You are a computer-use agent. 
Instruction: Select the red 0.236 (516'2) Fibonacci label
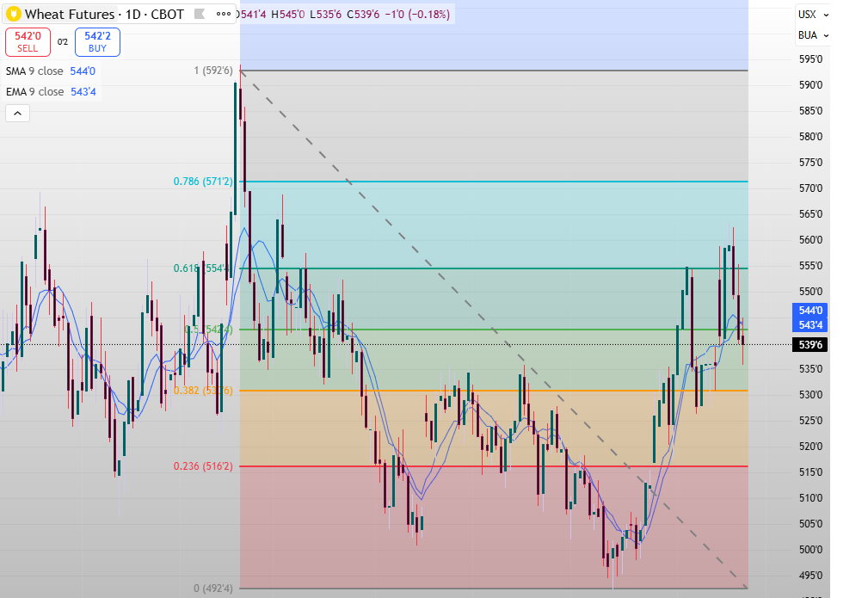point(202,465)
